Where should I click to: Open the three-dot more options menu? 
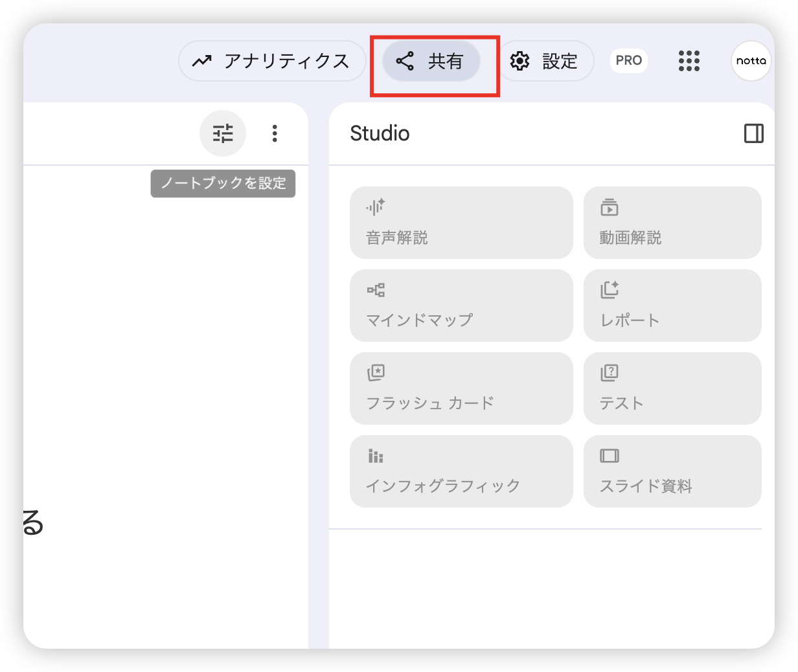(x=275, y=134)
